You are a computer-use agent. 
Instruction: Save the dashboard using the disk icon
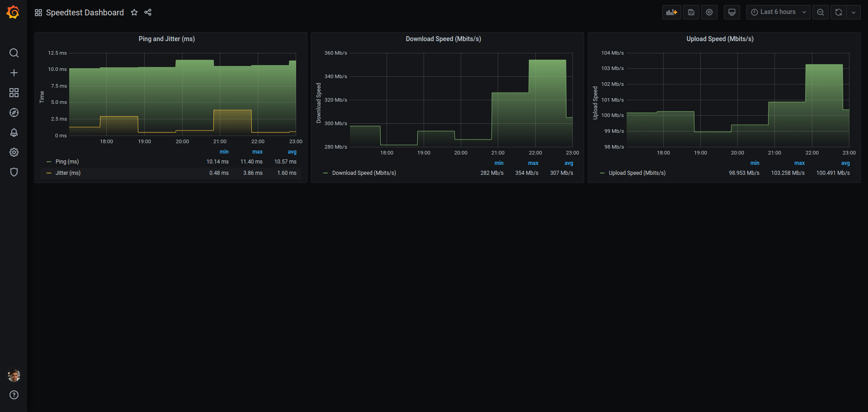691,12
